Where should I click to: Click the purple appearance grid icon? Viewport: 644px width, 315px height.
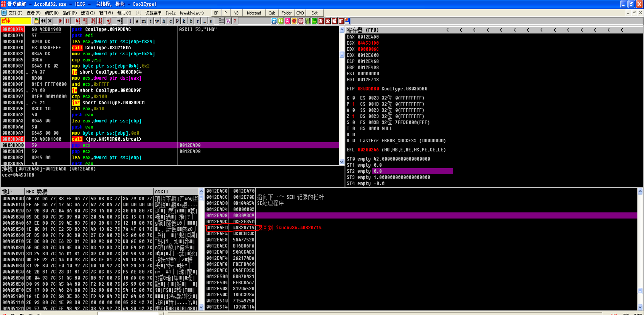[228, 21]
